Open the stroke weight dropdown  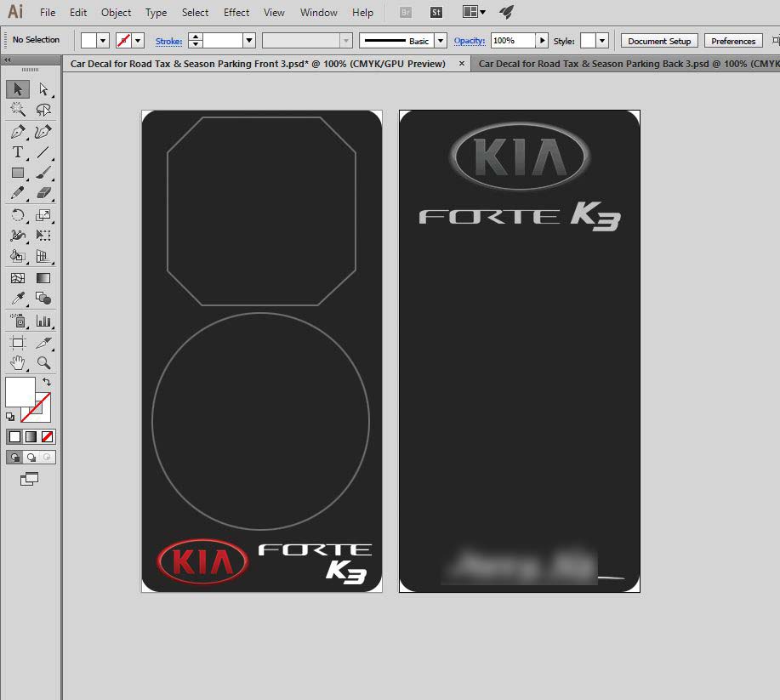(x=248, y=41)
